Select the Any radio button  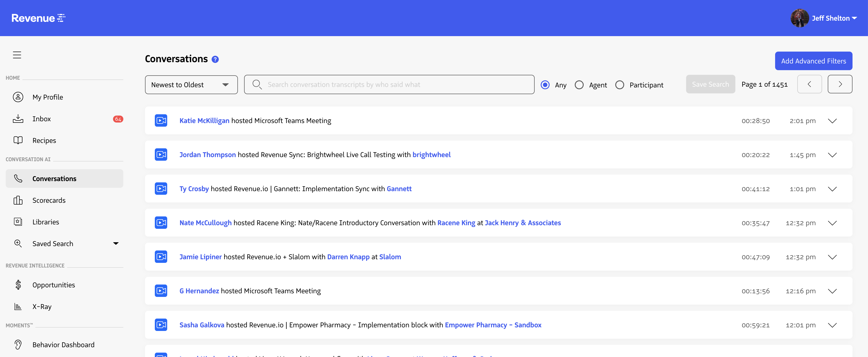545,85
